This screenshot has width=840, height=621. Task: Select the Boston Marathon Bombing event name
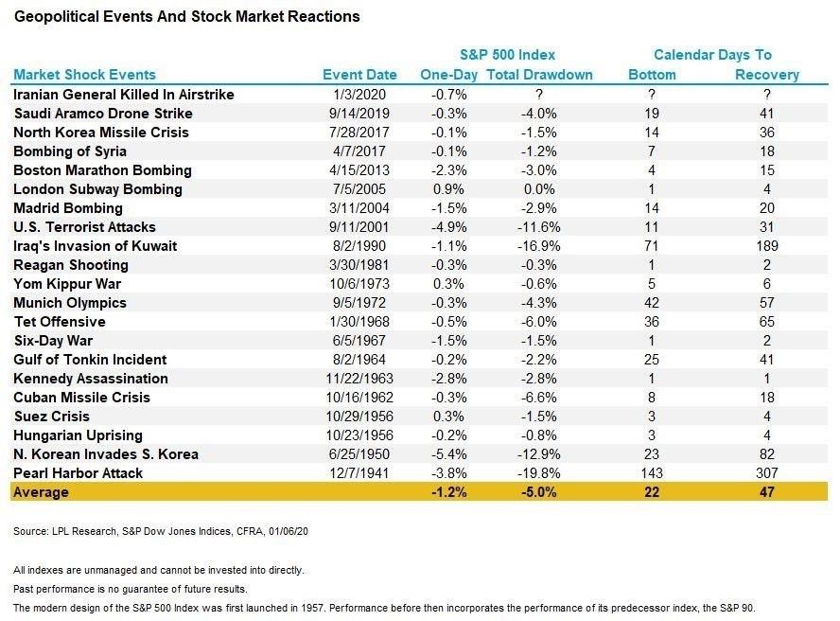coord(102,170)
